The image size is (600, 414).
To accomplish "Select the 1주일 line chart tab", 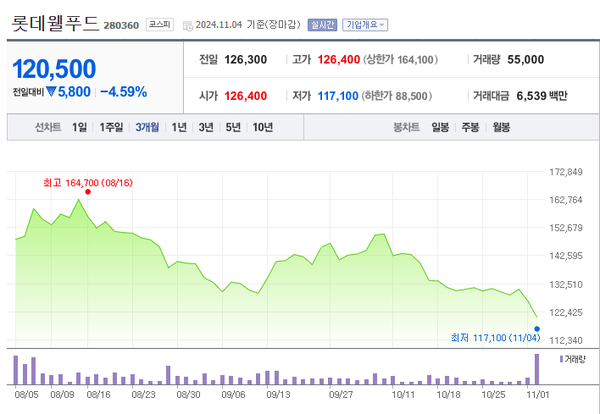I will coord(111,127).
